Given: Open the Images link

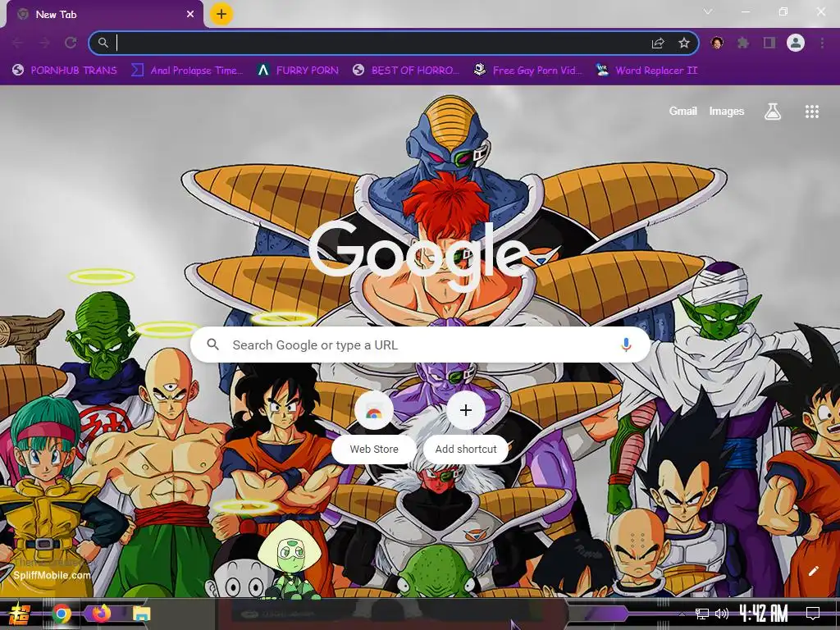Looking at the screenshot, I should [x=727, y=111].
